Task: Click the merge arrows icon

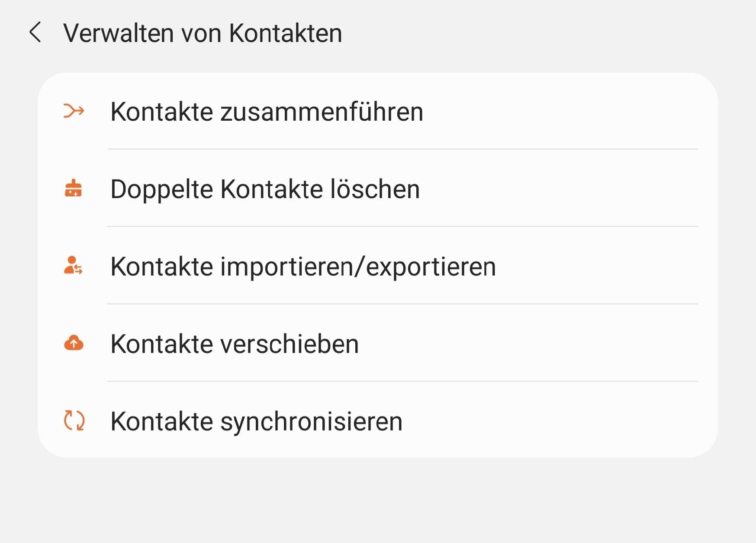Action: coord(74,111)
